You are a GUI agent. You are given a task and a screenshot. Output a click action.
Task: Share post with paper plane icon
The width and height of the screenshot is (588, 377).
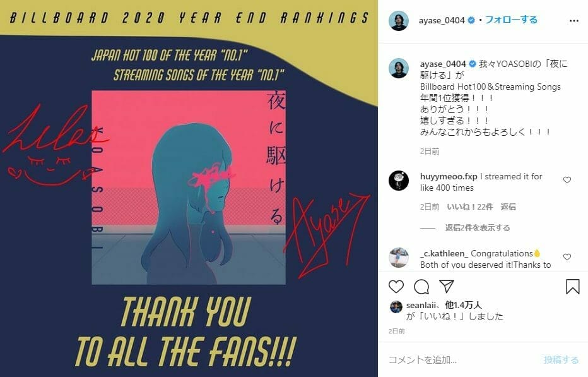(x=447, y=287)
